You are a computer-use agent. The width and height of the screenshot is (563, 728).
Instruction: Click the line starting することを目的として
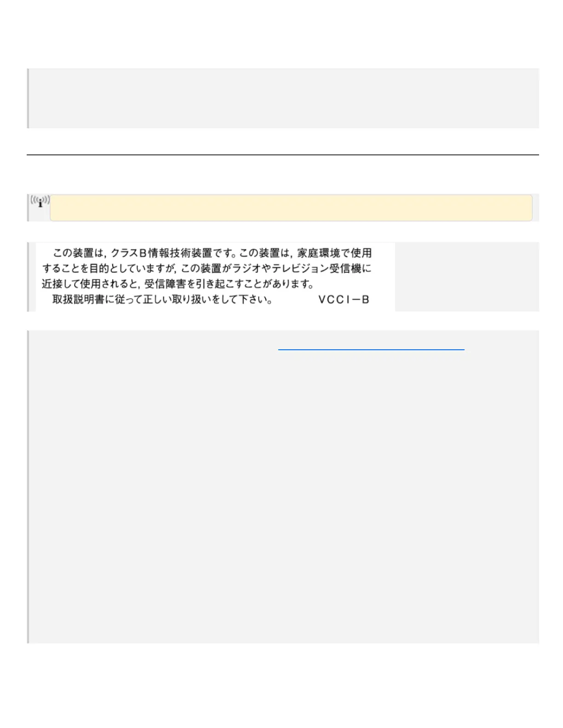207,268
